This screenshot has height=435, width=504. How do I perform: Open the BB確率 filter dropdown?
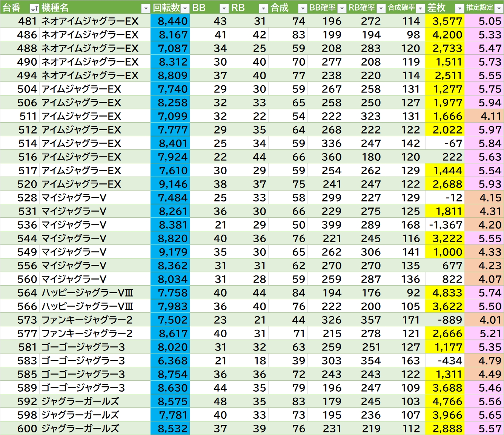[x=342, y=8]
